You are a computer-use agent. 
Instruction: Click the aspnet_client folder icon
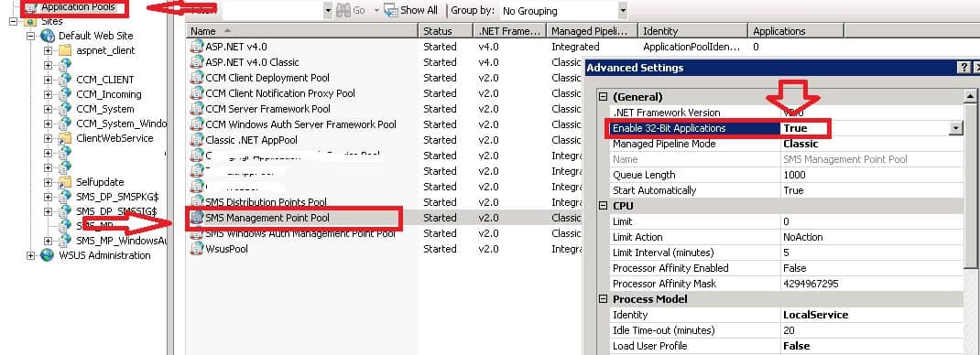pos(64,50)
